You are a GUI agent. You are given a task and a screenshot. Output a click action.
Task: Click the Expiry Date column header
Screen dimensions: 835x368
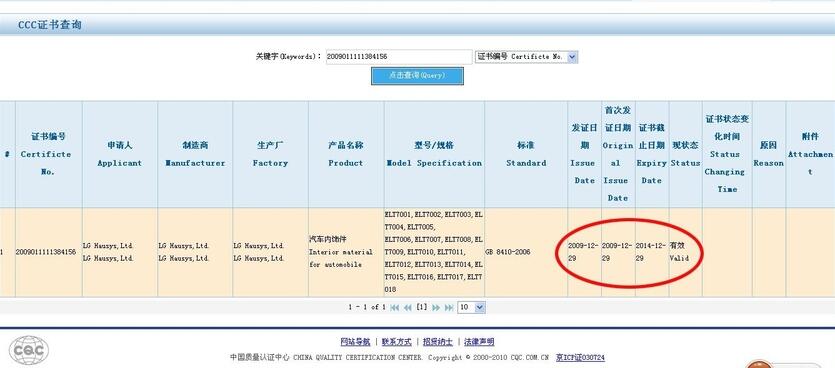652,154
